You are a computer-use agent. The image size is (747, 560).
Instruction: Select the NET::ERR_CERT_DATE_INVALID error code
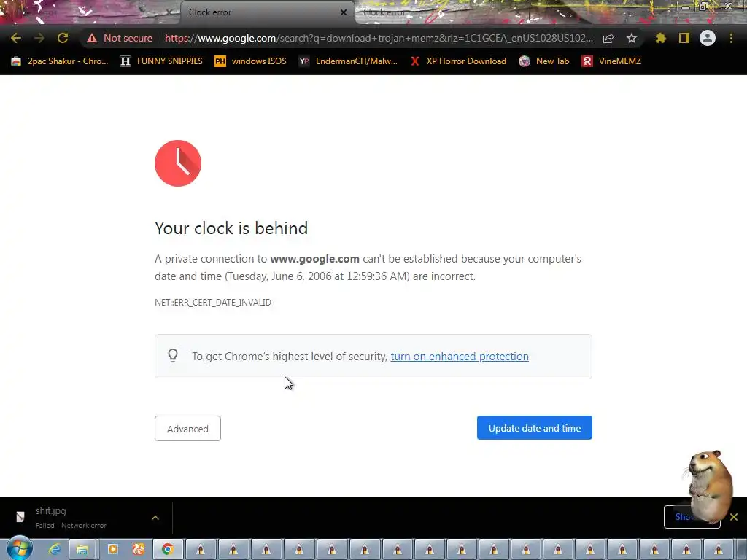click(x=213, y=303)
